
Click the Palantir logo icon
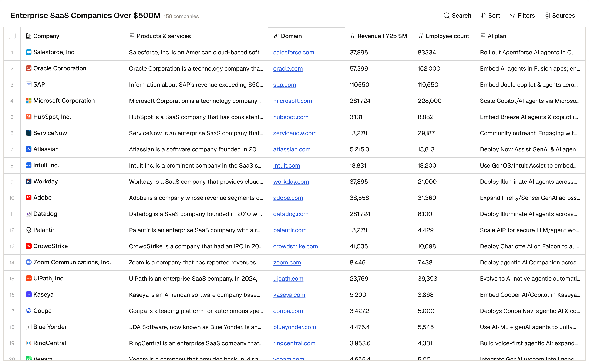(x=29, y=230)
